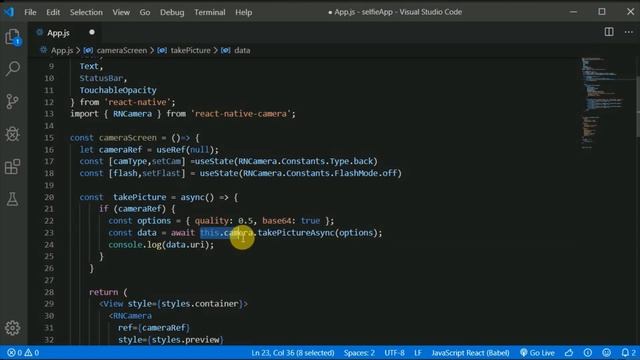This screenshot has width=640, height=360.
Task: Click 'takePicture' on line 20
Action: pos(140,197)
